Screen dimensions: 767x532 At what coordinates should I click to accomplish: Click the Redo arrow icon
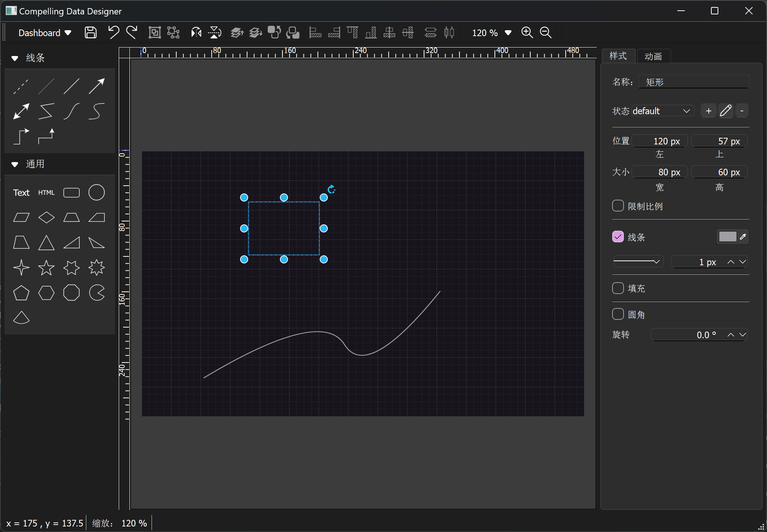point(132,32)
